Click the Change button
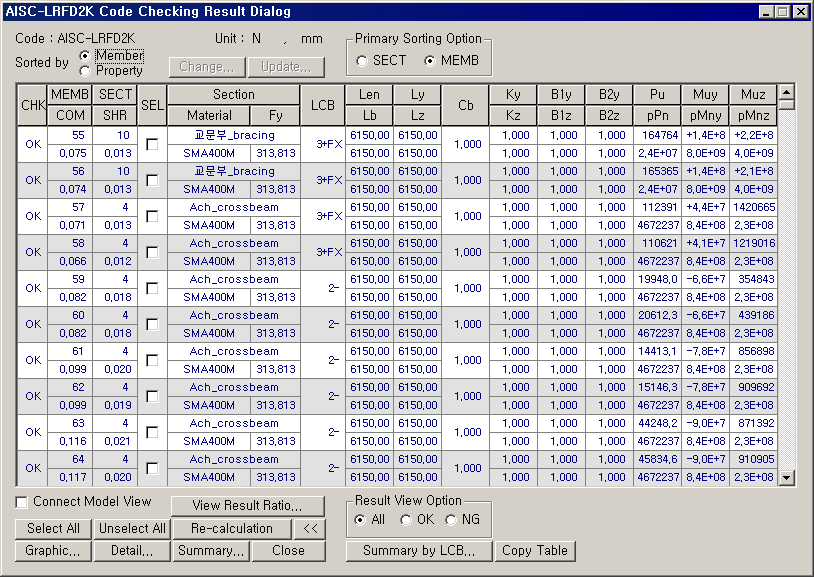814x577 pixels. click(207, 67)
